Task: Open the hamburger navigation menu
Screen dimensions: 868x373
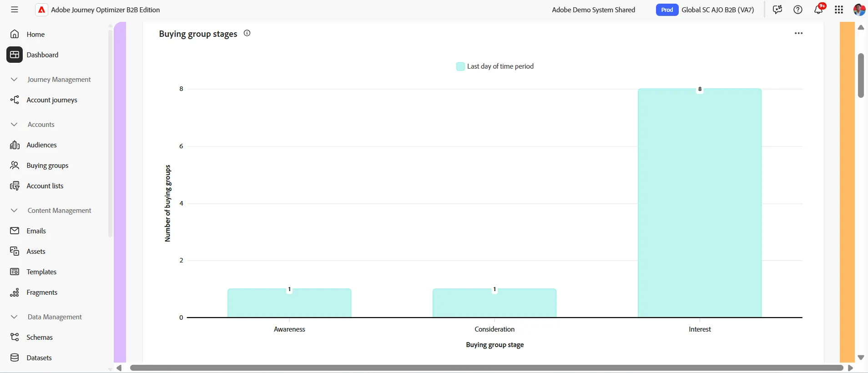Action: tap(15, 10)
